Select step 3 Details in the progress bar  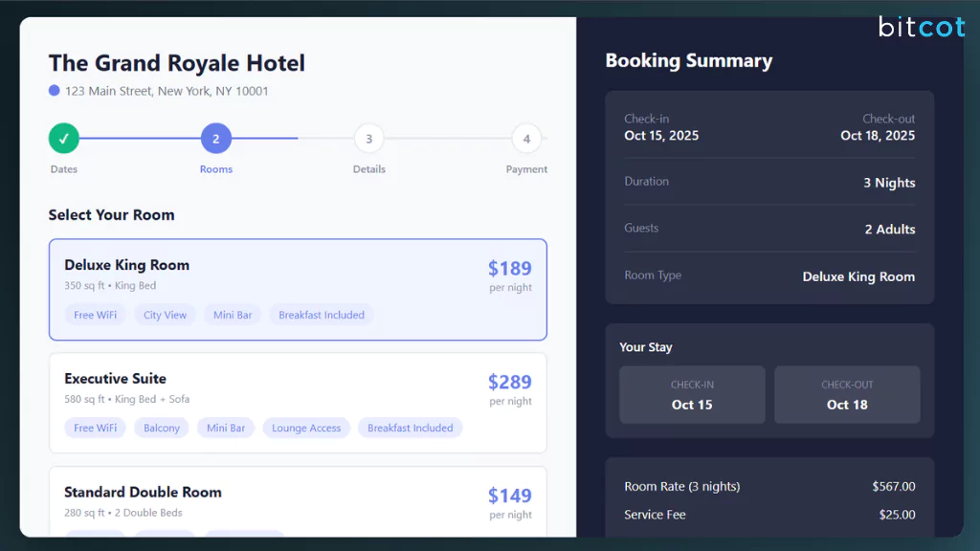368,138
